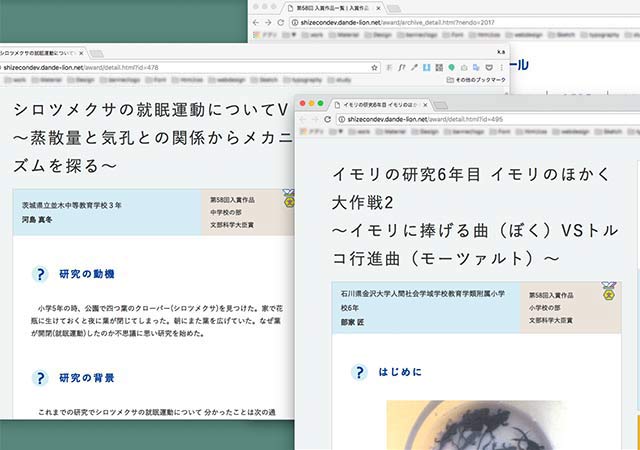Go forward in the archive_detail window
640x450 pixels.
pos(268,22)
